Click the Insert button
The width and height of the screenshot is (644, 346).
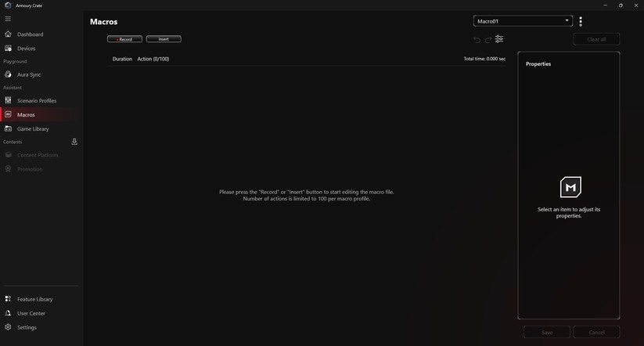(x=164, y=39)
